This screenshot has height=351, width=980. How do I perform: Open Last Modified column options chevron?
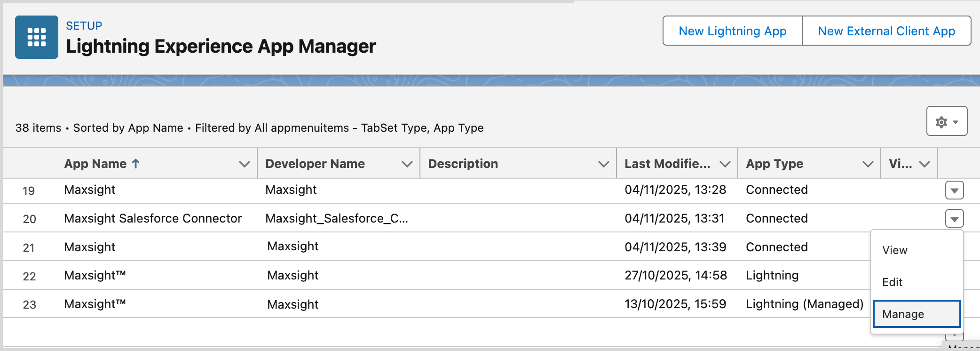pos(725,164)
